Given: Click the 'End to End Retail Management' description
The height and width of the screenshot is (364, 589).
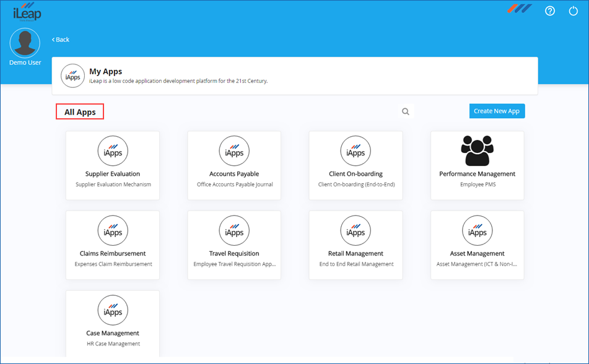Looking at the screenshot, I should point(357,264).
